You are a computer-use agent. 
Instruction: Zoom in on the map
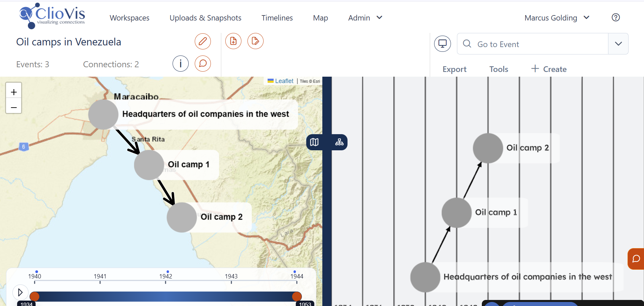coord(14,92)
